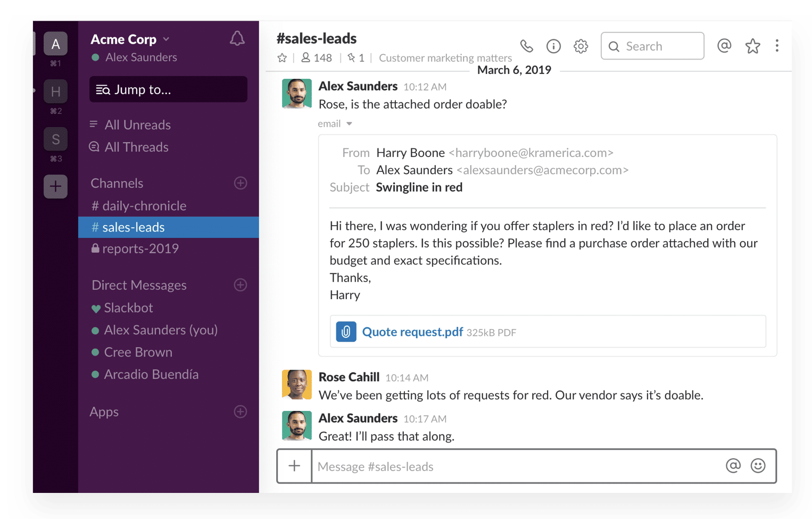812x519 pixels.
Task: Switch to the #daily-chronicle channel
Action: [138, 205]
